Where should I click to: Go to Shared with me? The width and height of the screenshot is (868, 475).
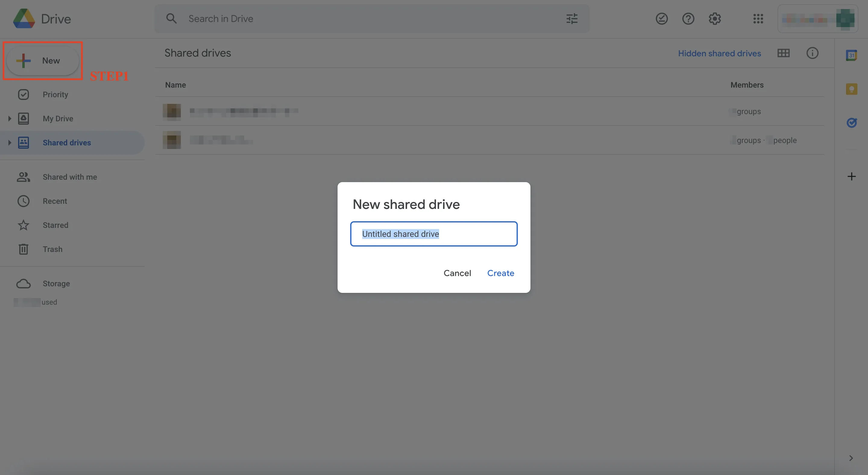pos(69,177)
